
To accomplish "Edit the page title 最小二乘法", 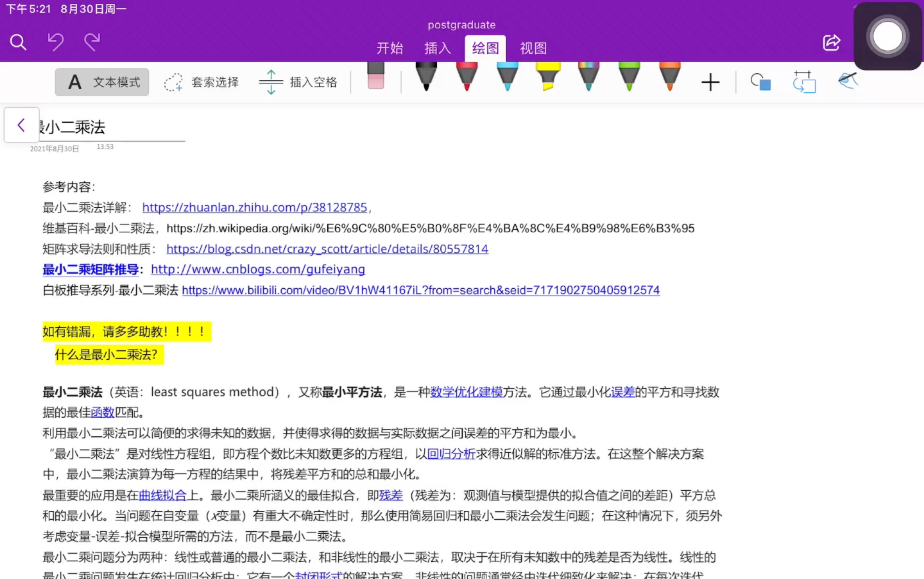I will (71, 127).
